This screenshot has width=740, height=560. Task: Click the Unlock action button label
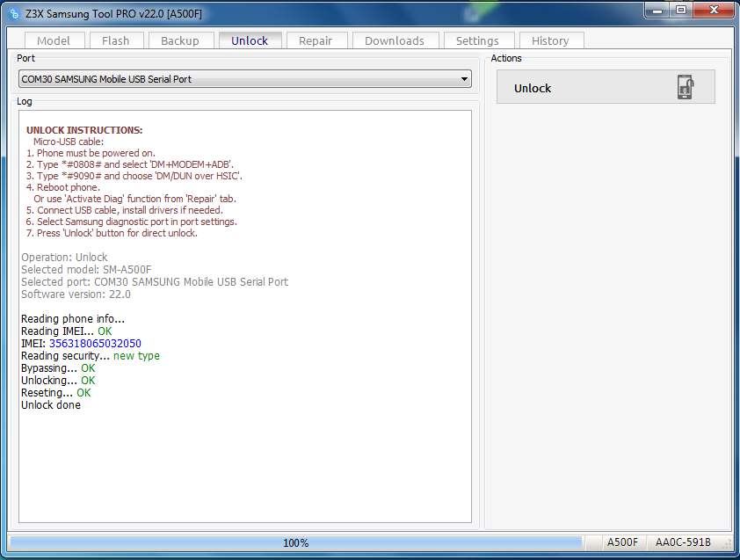(x=533, y=88)
